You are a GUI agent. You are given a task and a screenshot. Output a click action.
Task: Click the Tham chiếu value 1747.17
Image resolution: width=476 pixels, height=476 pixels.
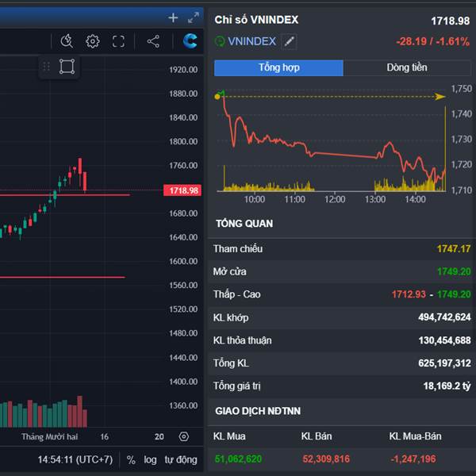click(x=454, y=249)
